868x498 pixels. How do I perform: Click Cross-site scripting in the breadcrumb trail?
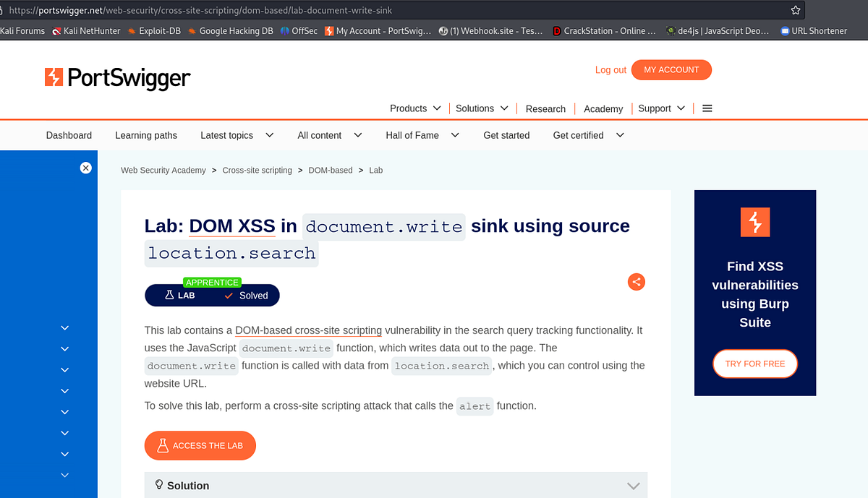(257, 170)
